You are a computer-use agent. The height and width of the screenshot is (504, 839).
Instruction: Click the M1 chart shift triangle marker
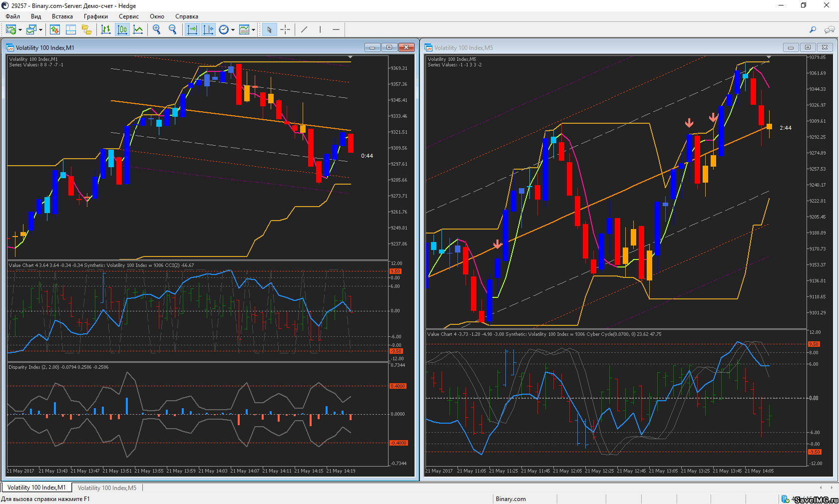(x=350, y=58)
